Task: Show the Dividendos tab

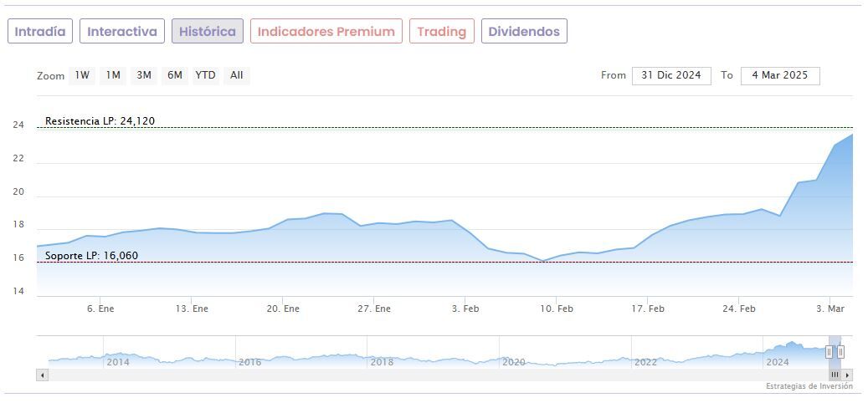Action: pos(524,32)
